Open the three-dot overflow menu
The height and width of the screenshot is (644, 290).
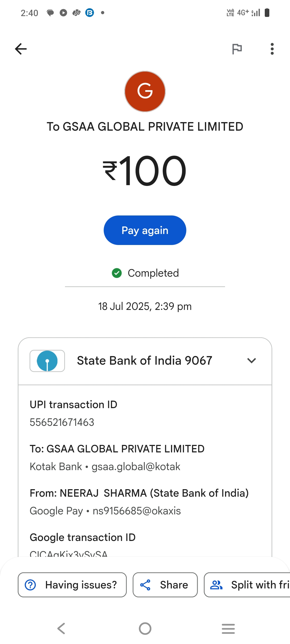[272, 49]
